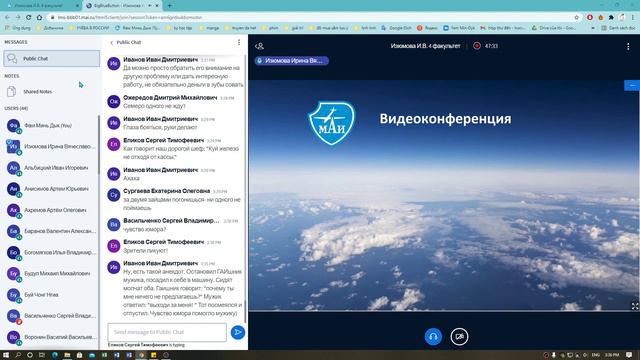Open the conference options three-dot menu
Screen dimensions: 640x360
click(x=628, y=47)
